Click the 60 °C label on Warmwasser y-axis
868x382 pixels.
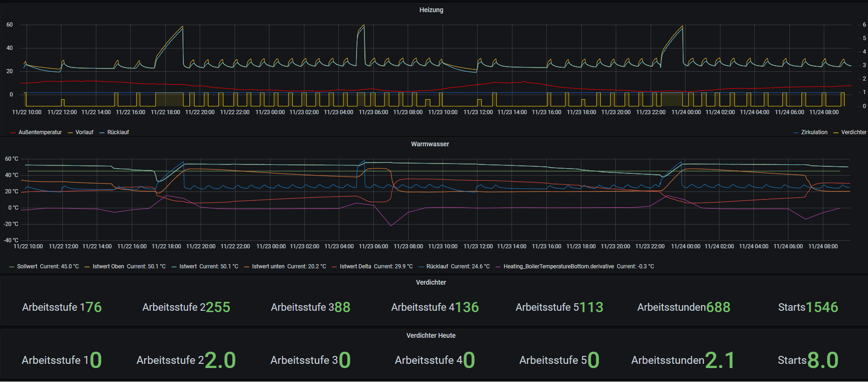coord(12,159)
